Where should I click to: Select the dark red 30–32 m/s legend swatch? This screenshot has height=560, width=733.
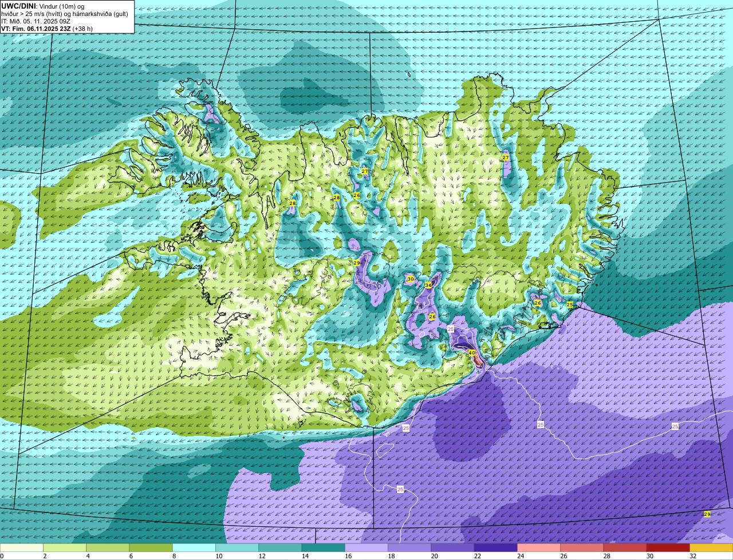[668, 547]
